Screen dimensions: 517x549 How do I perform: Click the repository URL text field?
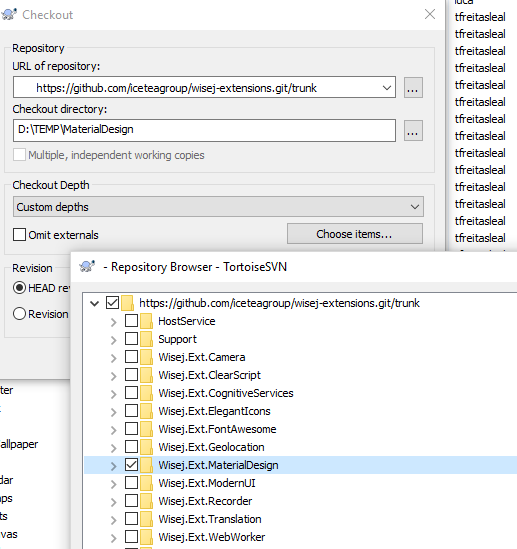click(x=204, y=87)
